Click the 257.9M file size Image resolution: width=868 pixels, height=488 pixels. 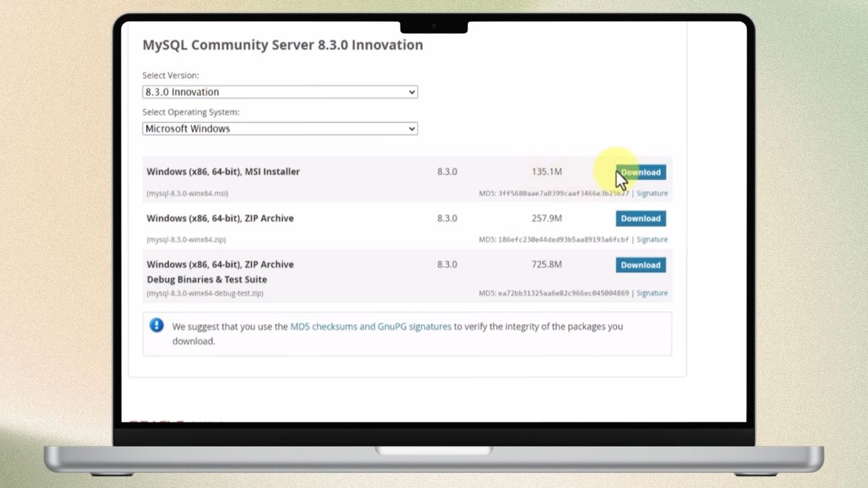pyautogui.click(x=547, y=218)
